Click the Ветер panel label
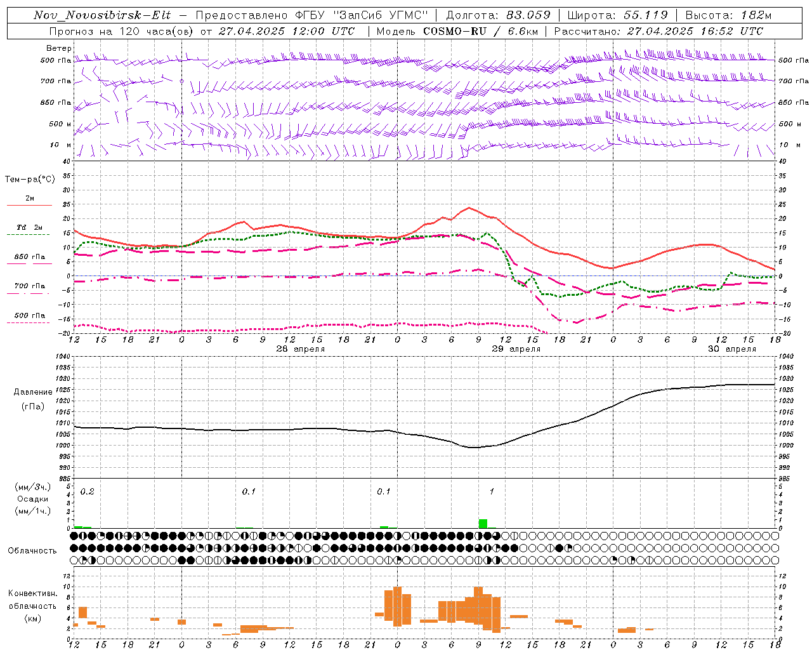The image size is (812, 650). [58, 48]
